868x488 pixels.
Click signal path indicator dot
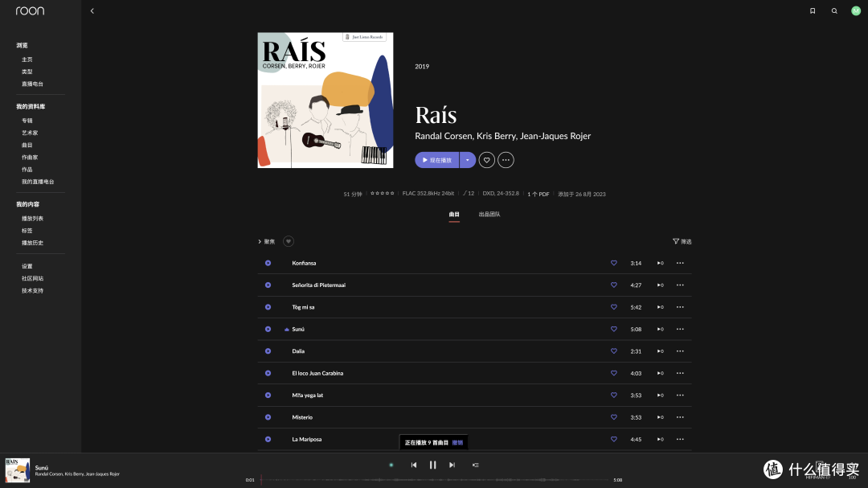tap(391, 465)
